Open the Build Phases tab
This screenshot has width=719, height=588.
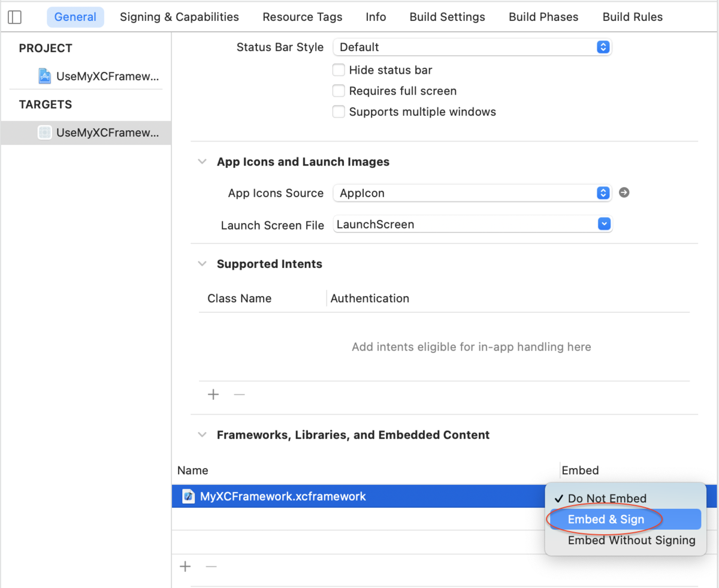(x=543, y=17)
